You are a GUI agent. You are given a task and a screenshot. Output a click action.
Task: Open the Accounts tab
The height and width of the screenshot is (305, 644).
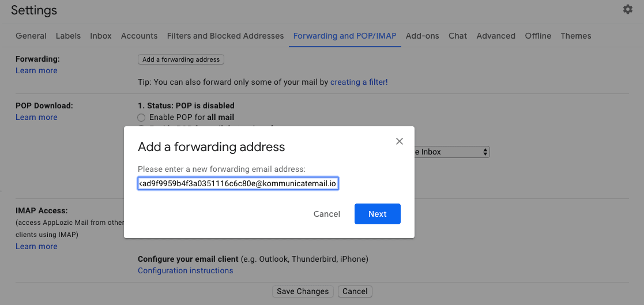click(139, 36)
